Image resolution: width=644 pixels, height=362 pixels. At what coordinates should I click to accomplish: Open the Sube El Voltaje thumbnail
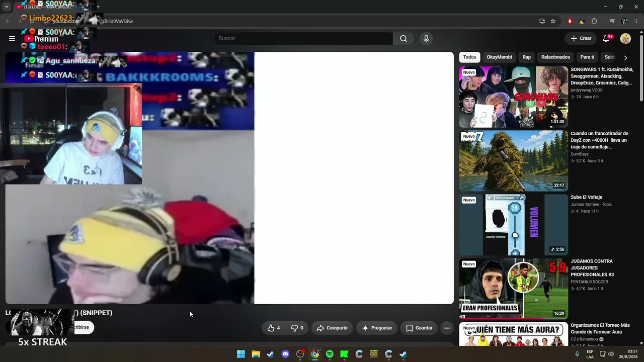[x=514, y=225]
